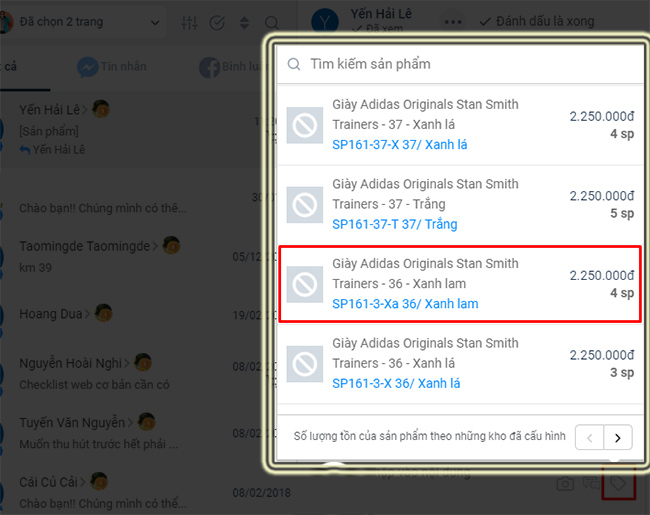
Task: Click thumbnail of SP161-3-Xa product
Action: pos(305,284)
